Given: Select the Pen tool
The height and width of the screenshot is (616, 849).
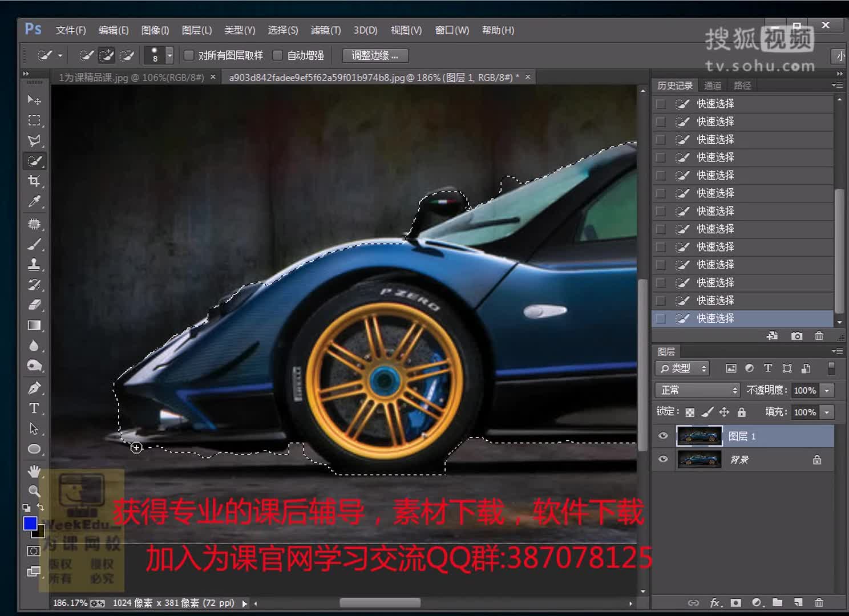Looking at the screenshot, I should point(34,388).
